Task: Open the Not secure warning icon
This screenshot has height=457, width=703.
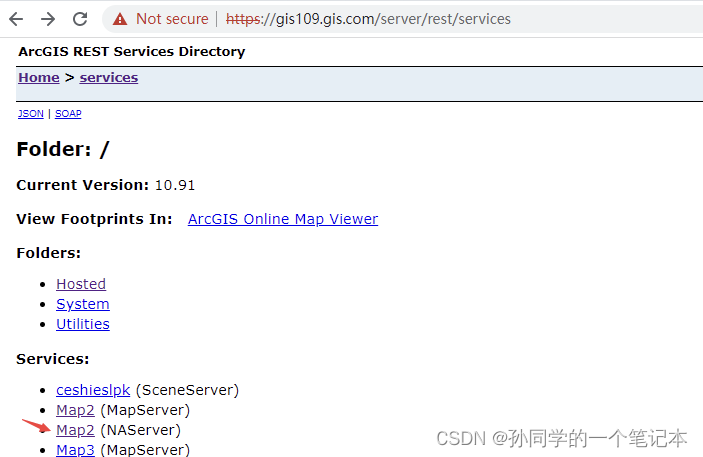Action: pyautogui.click(x=120, y=19)
